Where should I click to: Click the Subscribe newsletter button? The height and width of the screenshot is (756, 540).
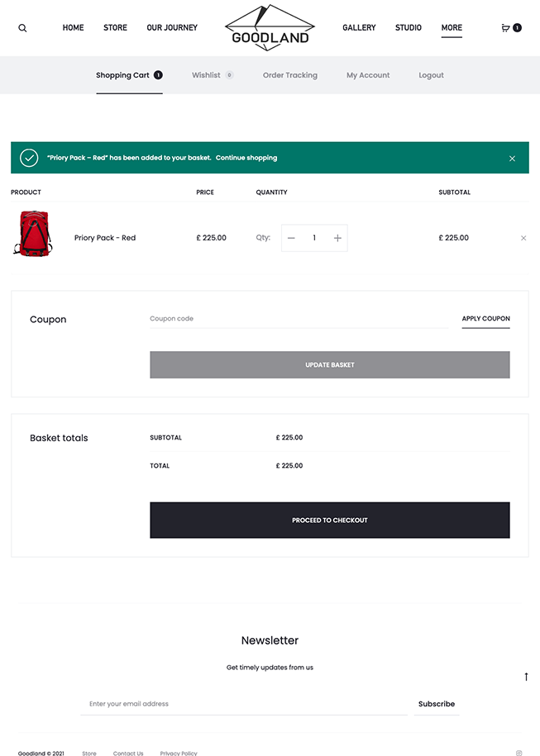click(x=437, y=704)
